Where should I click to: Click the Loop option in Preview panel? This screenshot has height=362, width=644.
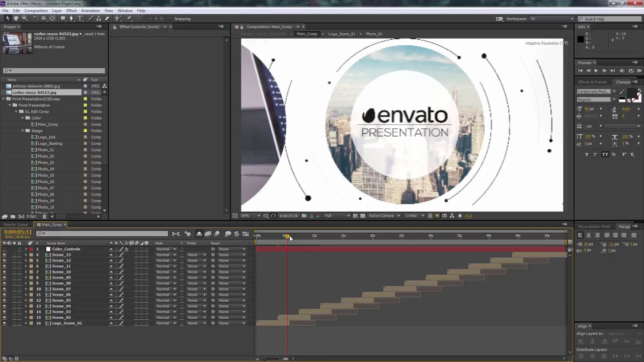click(x=630, y=71)
